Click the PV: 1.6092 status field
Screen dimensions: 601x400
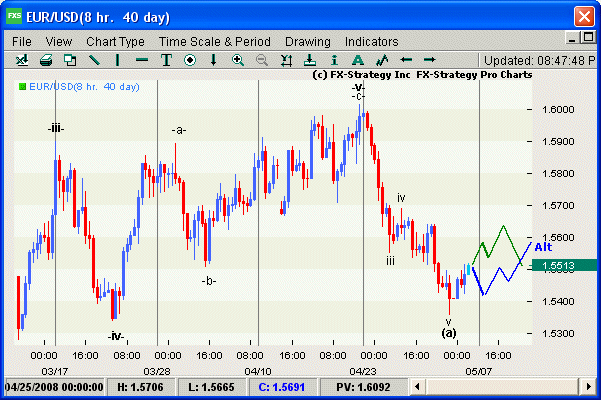coord(363,387)
